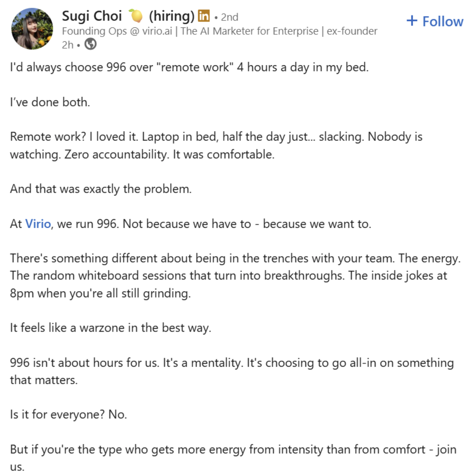Click the "2h" post timestamp
The height and width of the screenshot is (475, 476).
(67, 45)
